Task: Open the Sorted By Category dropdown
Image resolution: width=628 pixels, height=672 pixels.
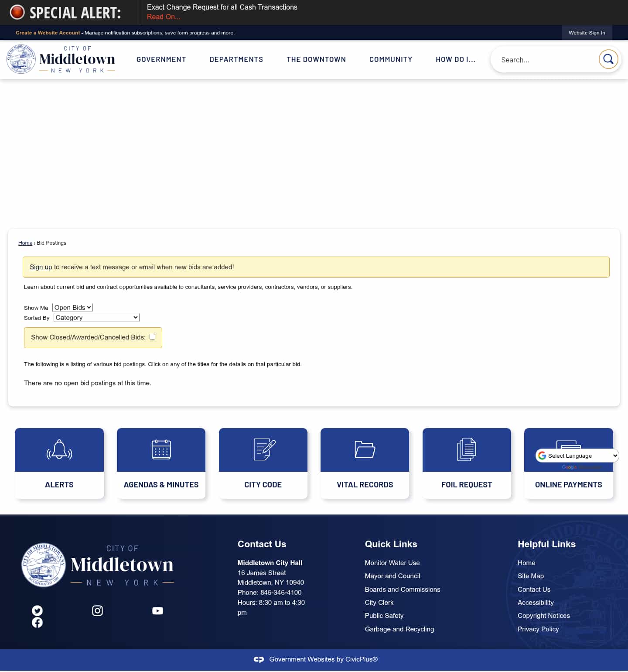Action: click(96, 317)
